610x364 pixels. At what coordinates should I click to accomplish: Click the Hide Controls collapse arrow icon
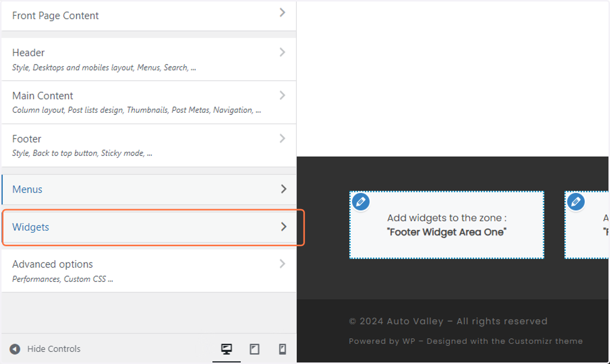click(x=15, y=349)
